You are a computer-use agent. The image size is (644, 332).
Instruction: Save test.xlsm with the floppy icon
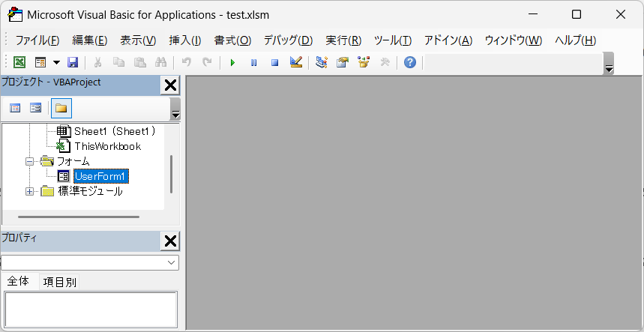tap(73, 62)
